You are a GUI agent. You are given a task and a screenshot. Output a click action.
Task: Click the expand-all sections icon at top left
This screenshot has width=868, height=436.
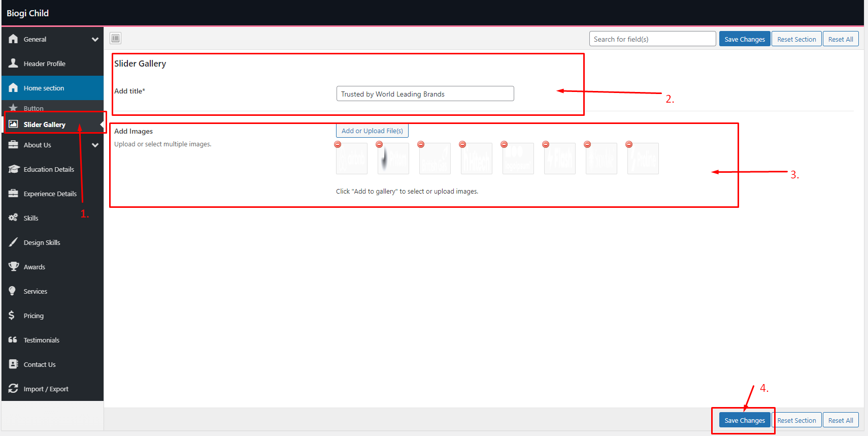coord(116,38)
